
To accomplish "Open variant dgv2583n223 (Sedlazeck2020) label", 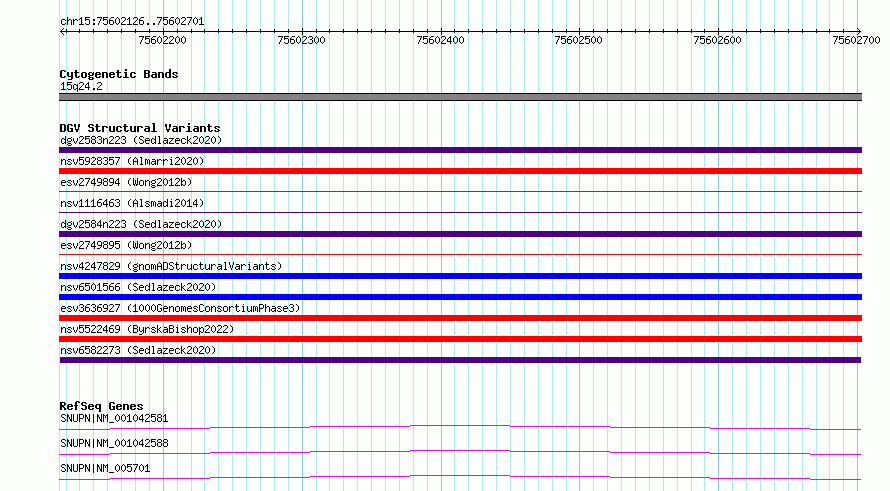I will 141,140.
